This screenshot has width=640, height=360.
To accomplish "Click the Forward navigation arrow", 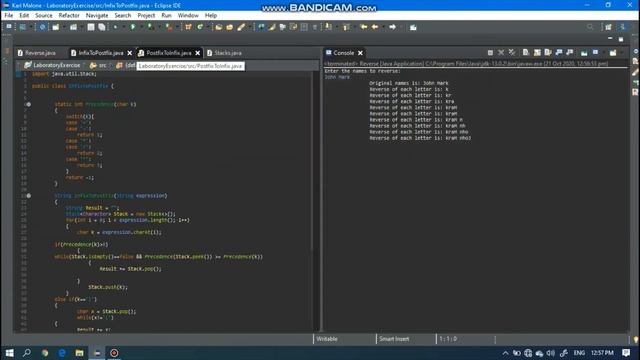I will pyautogui.click(x=392, y=27).
